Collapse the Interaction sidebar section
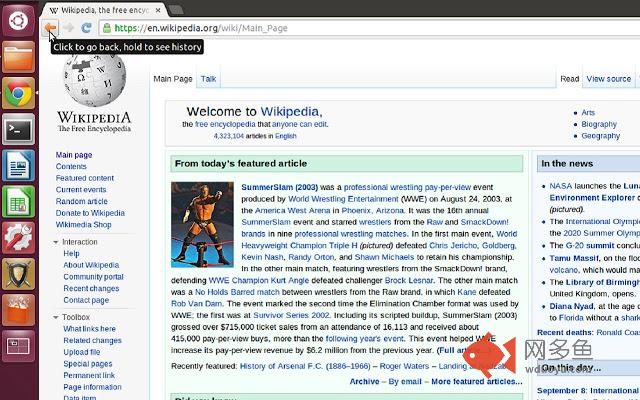 [x=56, y=242]
